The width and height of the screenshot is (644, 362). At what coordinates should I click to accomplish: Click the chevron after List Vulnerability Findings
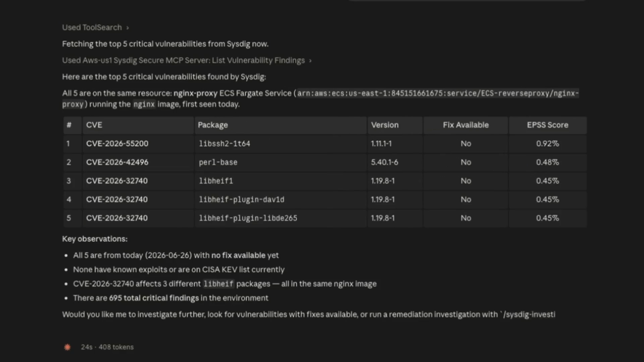click(x=310, y=61)
